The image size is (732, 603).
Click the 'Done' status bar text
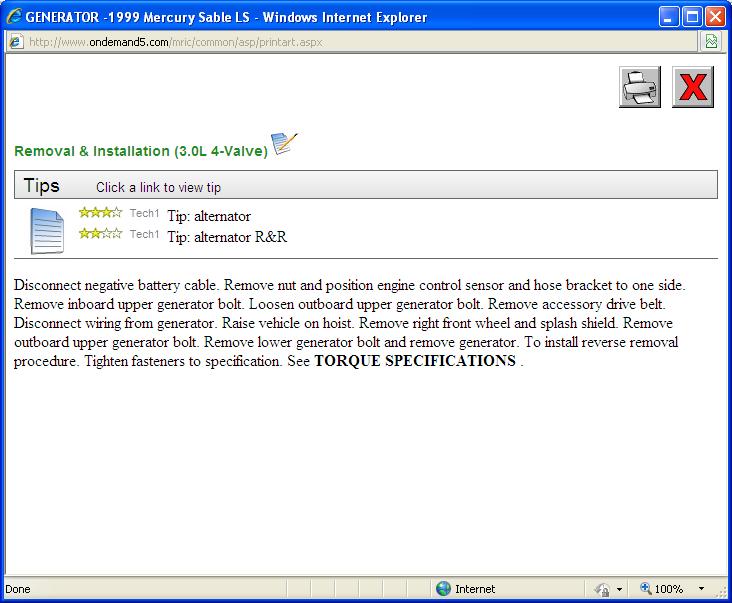[18, 589]
